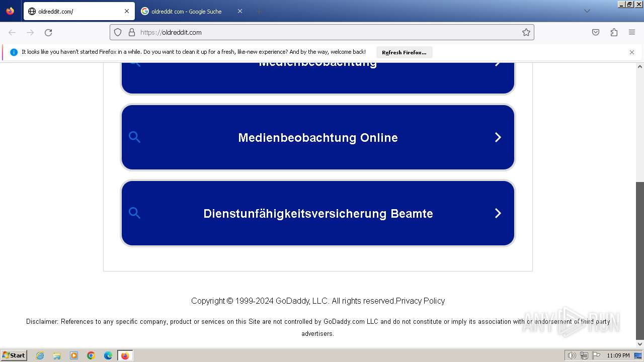The height and width of the screenshot is (362, 644).
Task: Click the page vertical scrollbar thumb
Action: [x=640, y=261]
